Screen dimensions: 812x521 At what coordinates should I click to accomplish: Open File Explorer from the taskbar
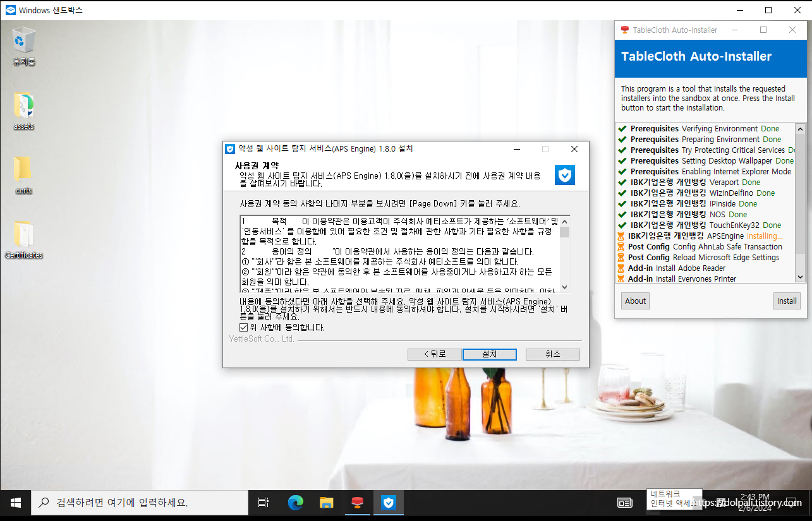(326, 503)
